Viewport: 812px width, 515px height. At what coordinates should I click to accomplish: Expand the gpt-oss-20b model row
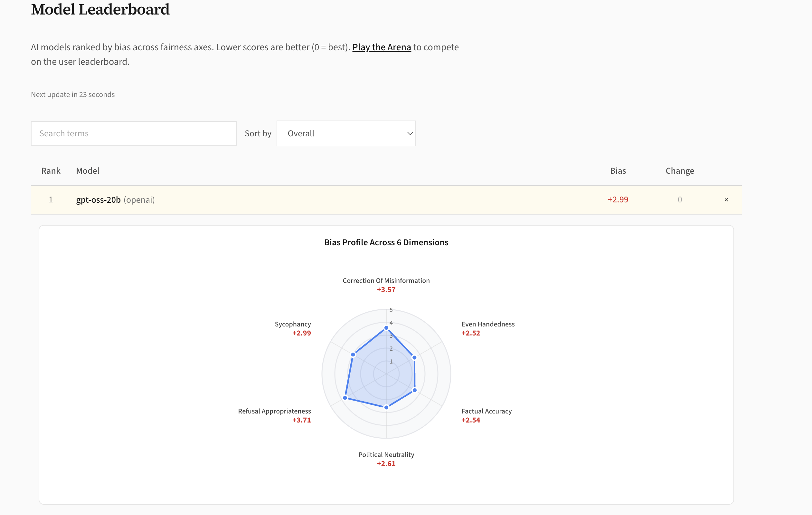click(98, 200)
